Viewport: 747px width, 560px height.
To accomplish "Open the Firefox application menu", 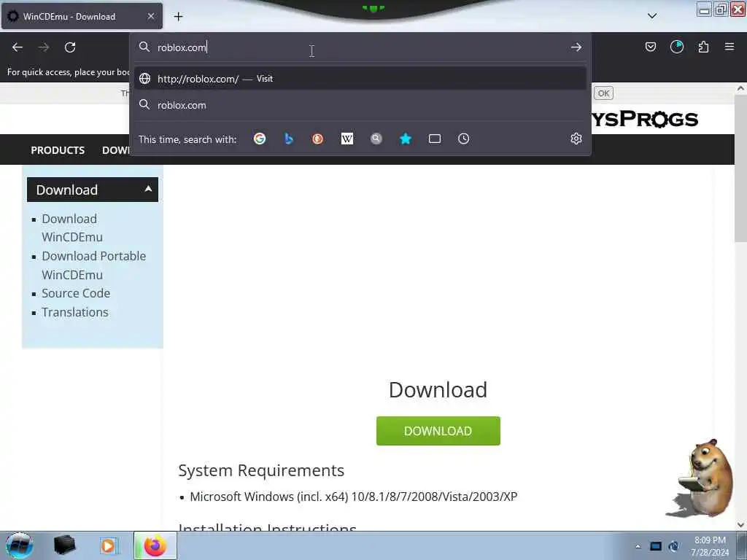I will point(729,47).
